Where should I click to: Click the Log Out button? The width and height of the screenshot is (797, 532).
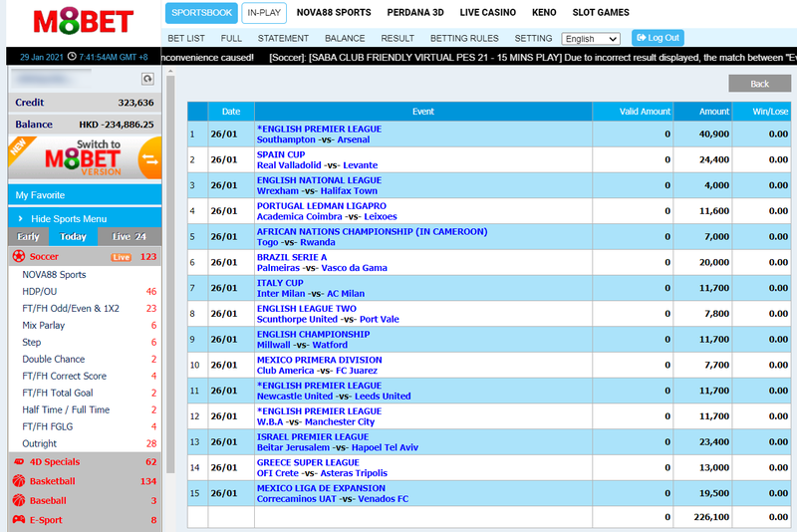pos(658,38)
